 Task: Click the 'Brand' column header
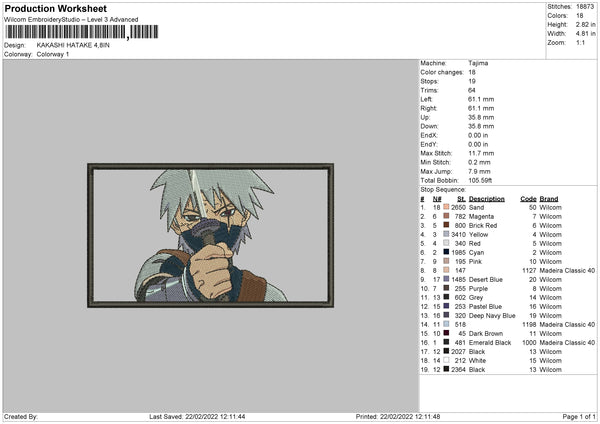[x=549, y=199]
